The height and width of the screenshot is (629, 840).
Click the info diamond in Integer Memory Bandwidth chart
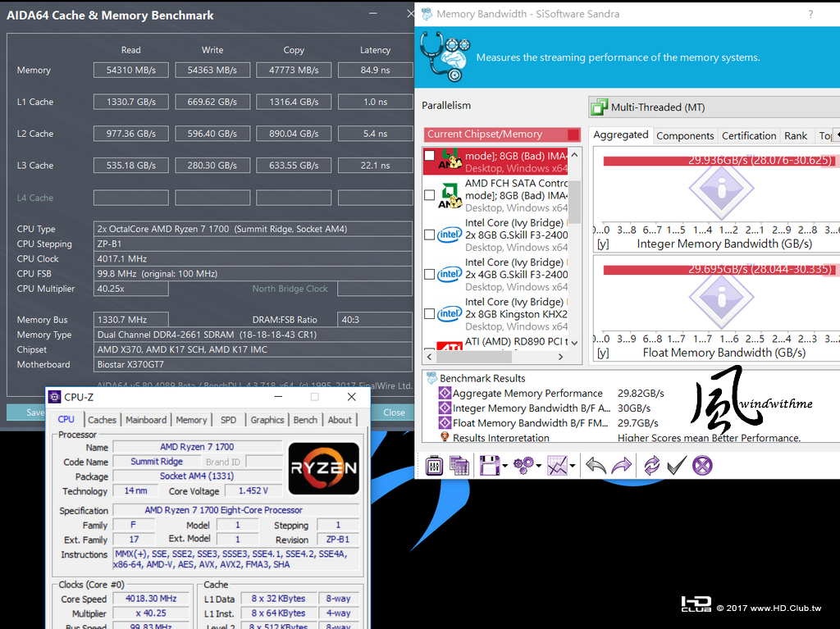click(722, 189)
